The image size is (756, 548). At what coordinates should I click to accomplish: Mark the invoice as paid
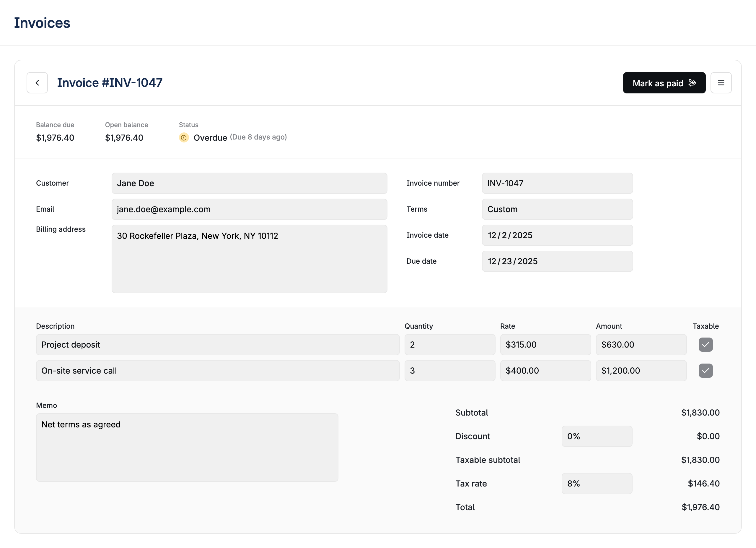(664, 83)
